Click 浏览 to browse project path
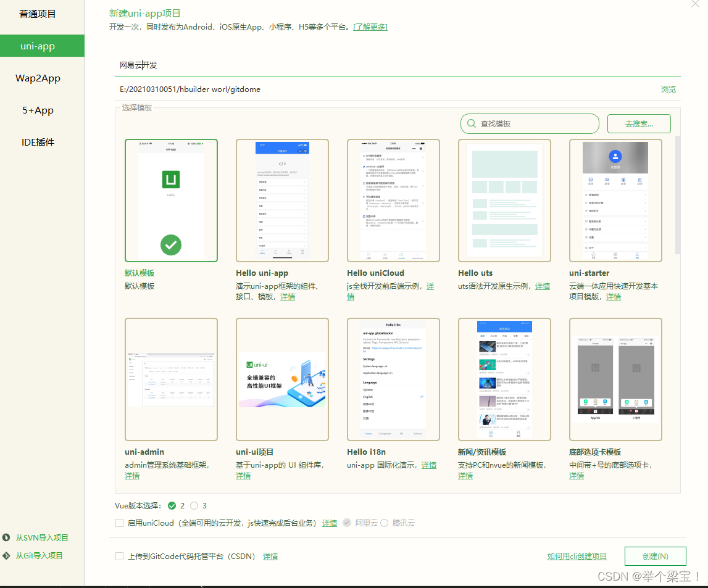The height and width of the screenshot is (588, 708). (x=668, y=89)
